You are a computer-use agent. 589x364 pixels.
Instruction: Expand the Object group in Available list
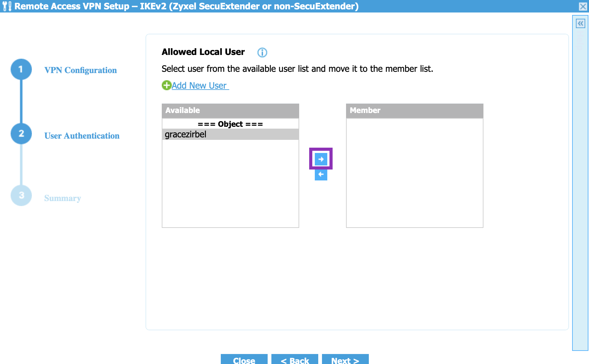pos(230,124)
